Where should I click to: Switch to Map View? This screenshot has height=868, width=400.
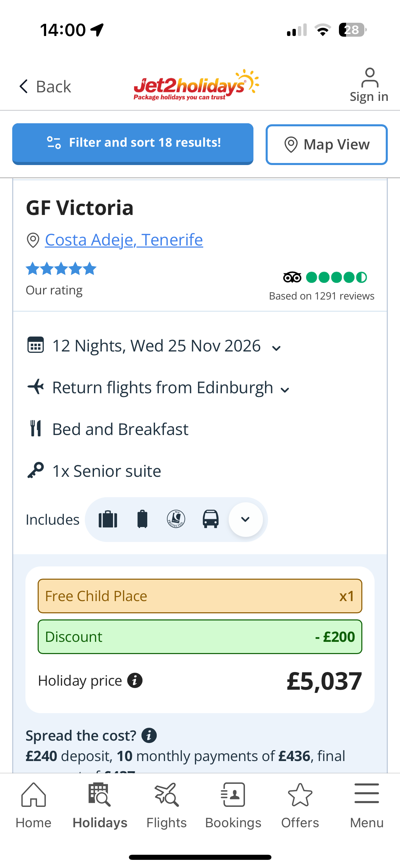(x=326, y=145)
